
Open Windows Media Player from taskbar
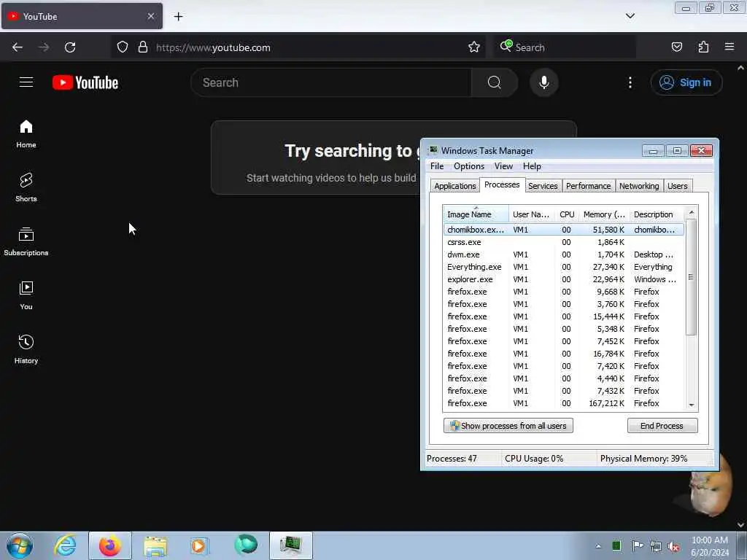click(199, 545)
